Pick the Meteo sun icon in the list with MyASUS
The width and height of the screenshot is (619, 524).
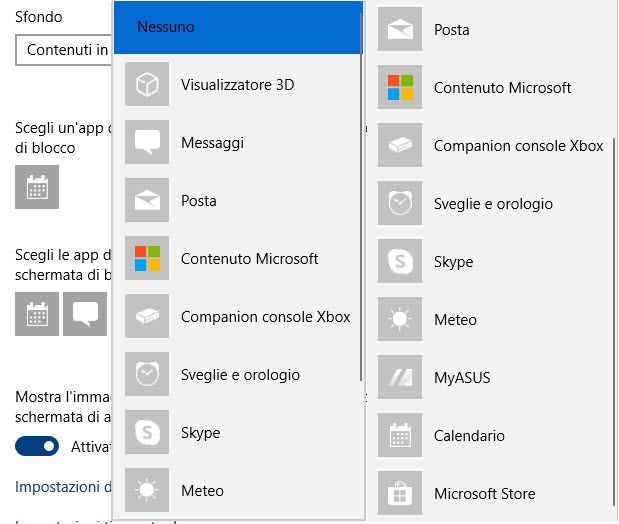(400, 319)
